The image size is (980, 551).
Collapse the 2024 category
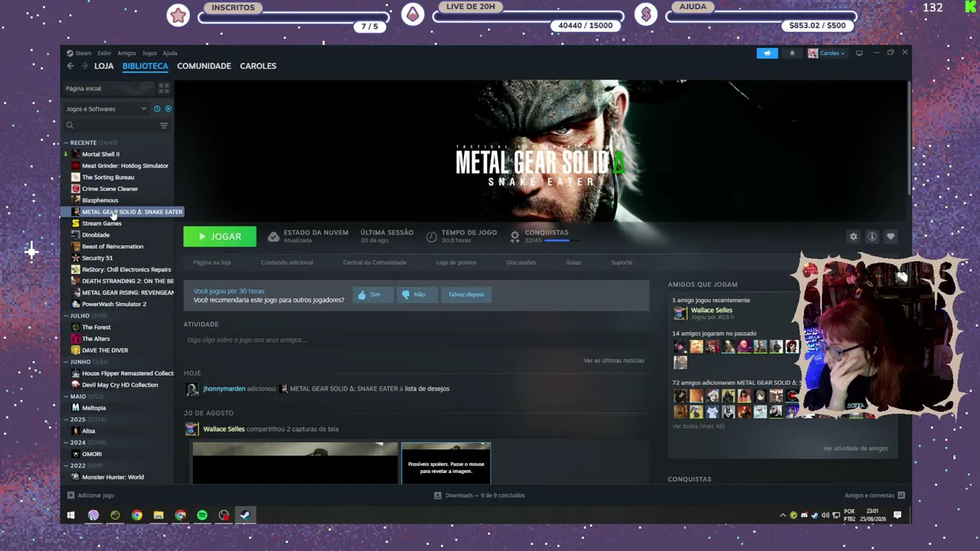(x=66, y=442)
